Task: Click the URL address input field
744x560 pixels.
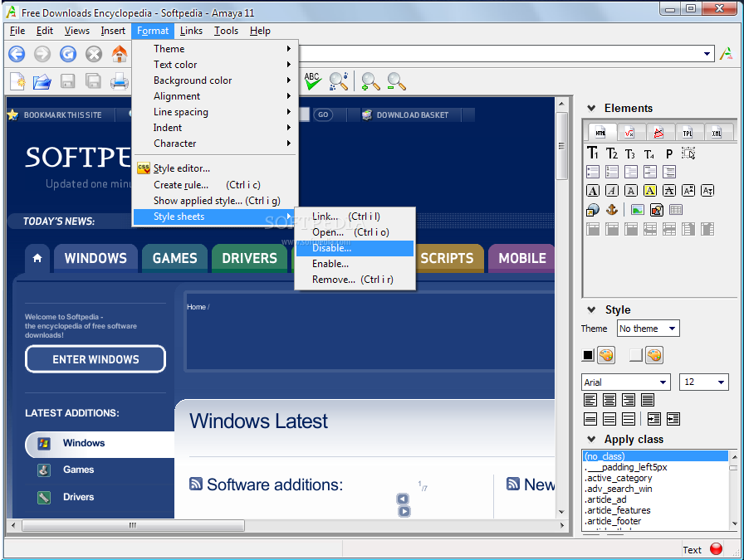Action: pyautogui.click(x=499, y=54)
